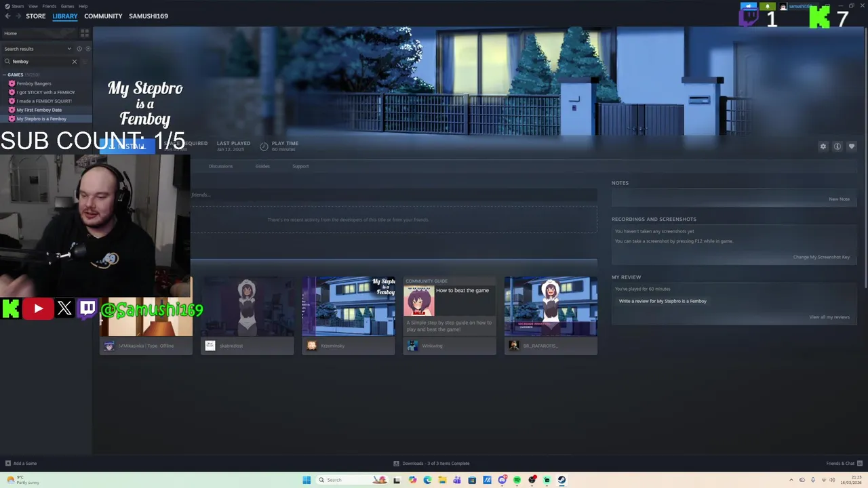Open Copilot from taskbar
The width and height of the screenshot is (868, 488).
click(x=412, y=480)
